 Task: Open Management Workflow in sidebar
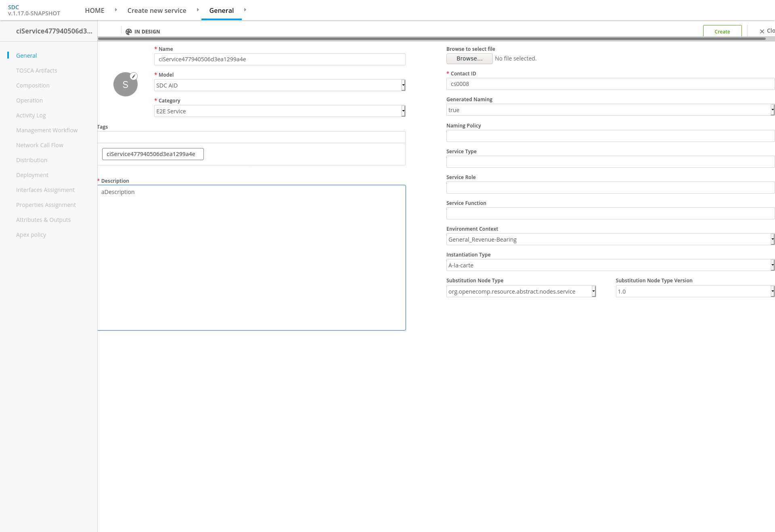click(47, 130)
